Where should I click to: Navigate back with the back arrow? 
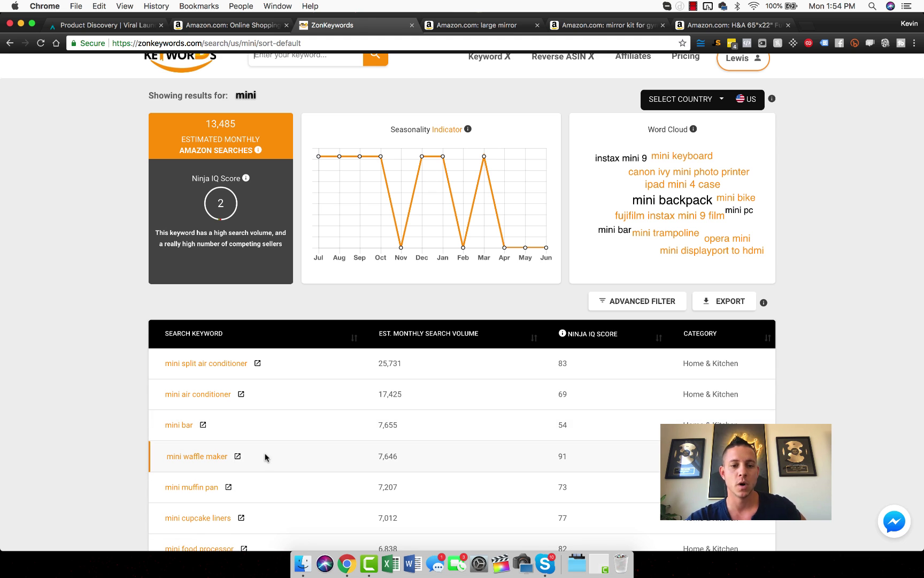[x=10, y=43]
